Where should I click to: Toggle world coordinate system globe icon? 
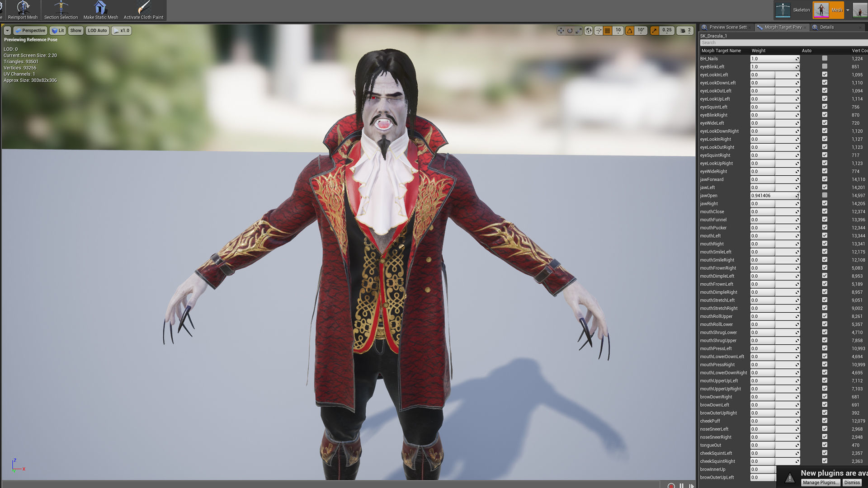tap(588, 31)
